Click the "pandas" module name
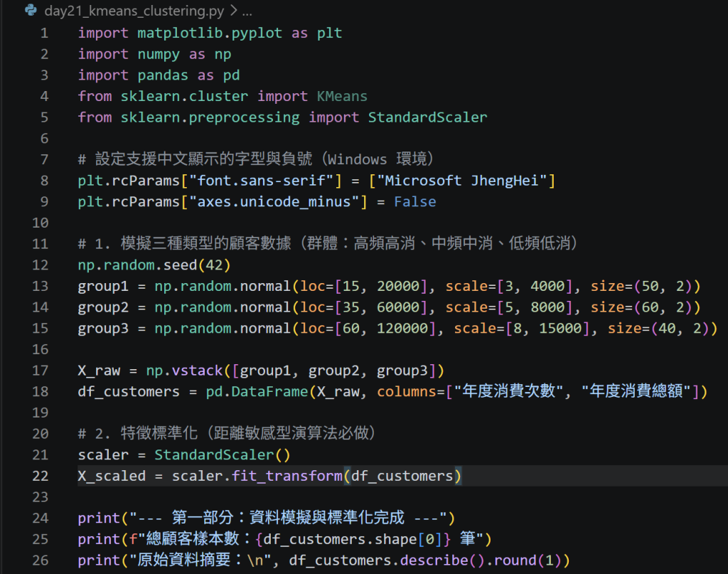 pyautogui.click(x=163, y=75)
